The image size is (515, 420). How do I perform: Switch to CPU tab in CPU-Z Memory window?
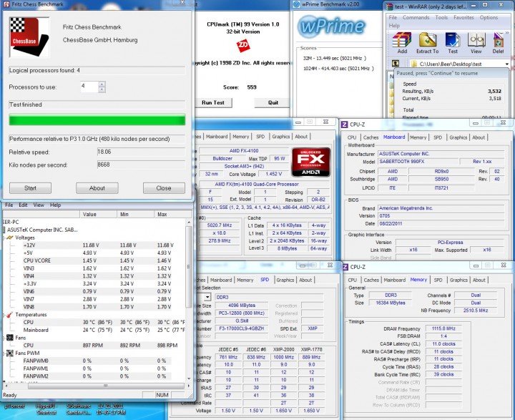352,280
